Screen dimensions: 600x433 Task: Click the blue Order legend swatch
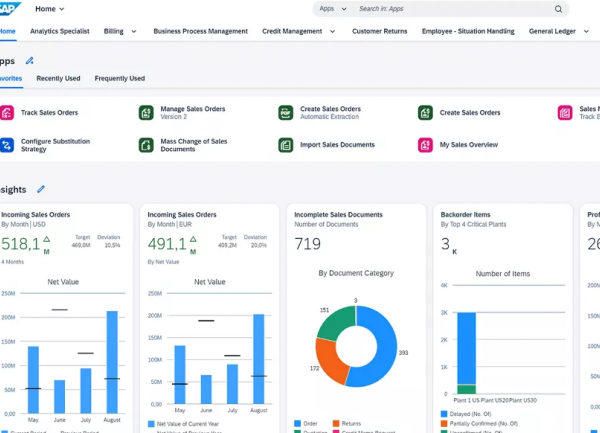[x=297, y=423]
